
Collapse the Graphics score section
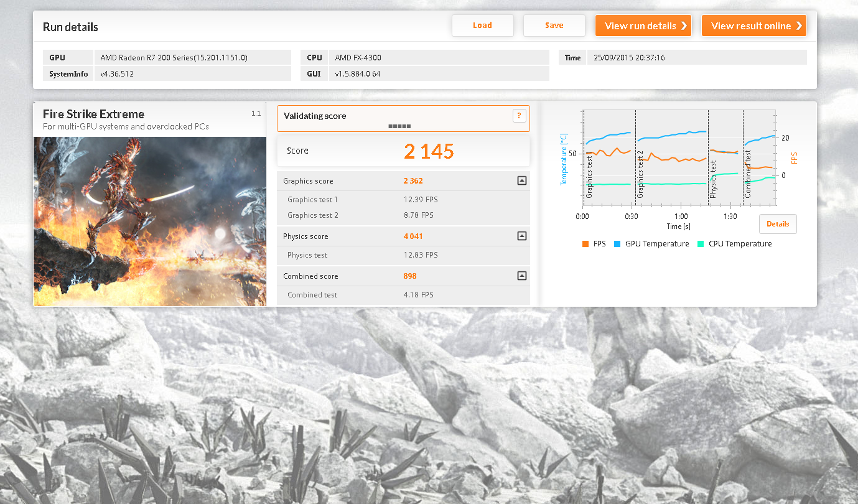522,180
